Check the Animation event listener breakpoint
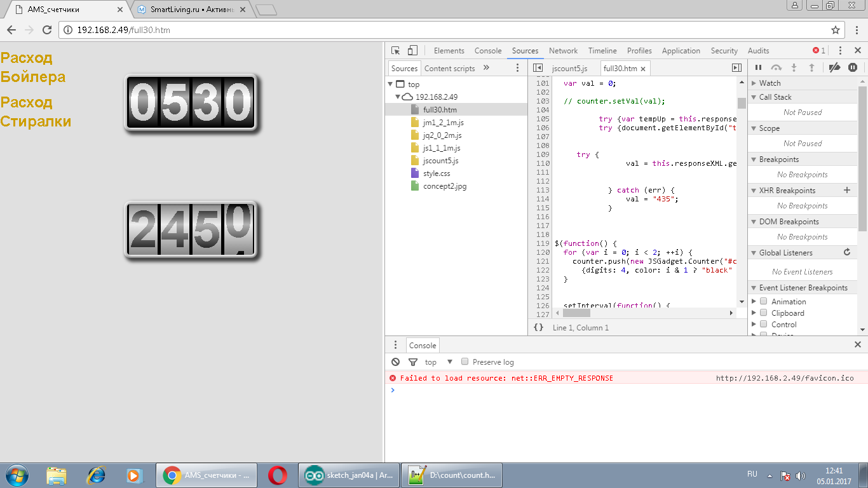Viewport: 868px width, 488px height. (764, 302)
